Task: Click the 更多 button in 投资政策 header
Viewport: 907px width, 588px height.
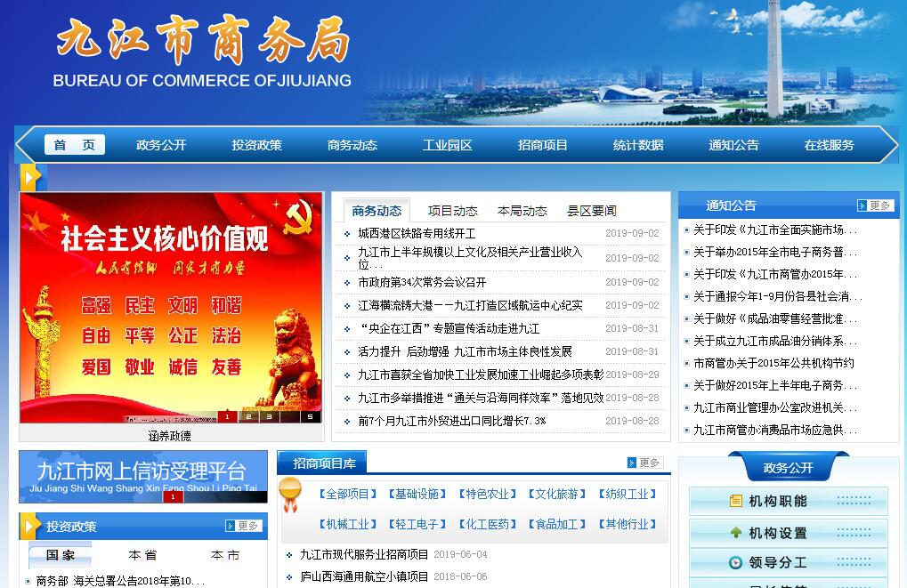Action: (244, 526)
